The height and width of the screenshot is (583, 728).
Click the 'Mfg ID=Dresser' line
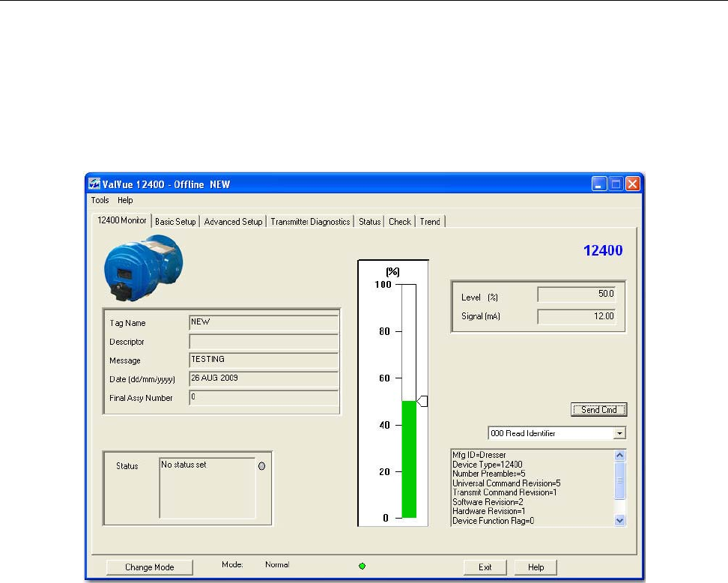[x=479, y=455]
